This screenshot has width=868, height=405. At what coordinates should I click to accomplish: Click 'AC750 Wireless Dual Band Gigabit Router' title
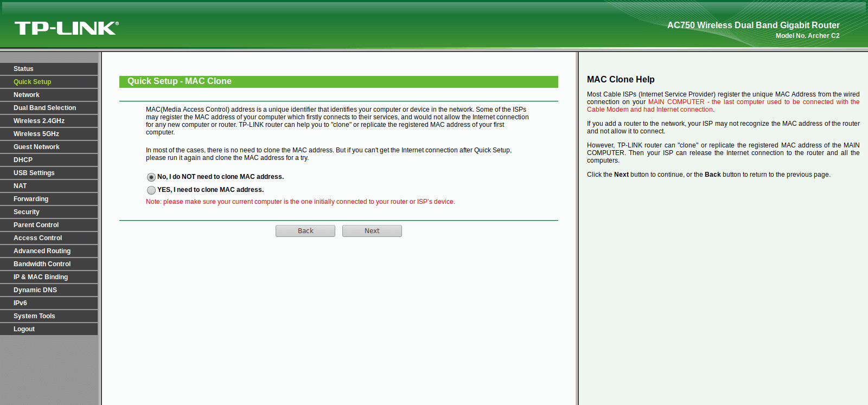click(x=754, y=25)
